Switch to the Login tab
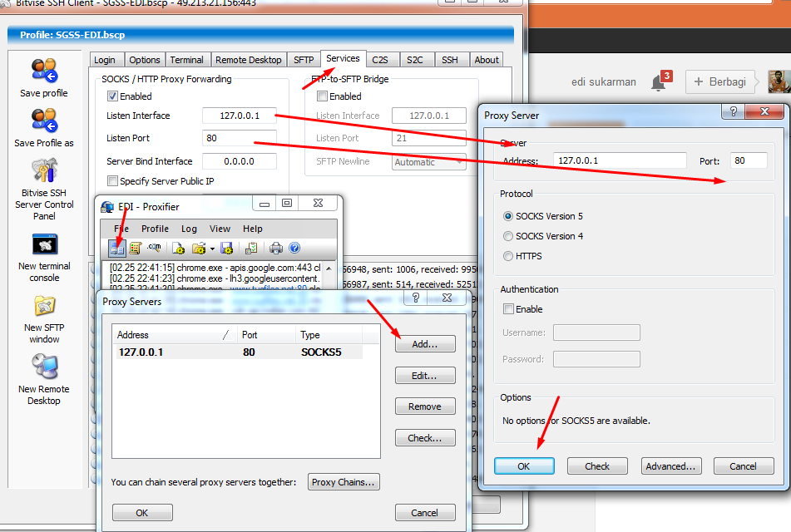The width and height of the screenshot is (791, 532). click(105, 60)
